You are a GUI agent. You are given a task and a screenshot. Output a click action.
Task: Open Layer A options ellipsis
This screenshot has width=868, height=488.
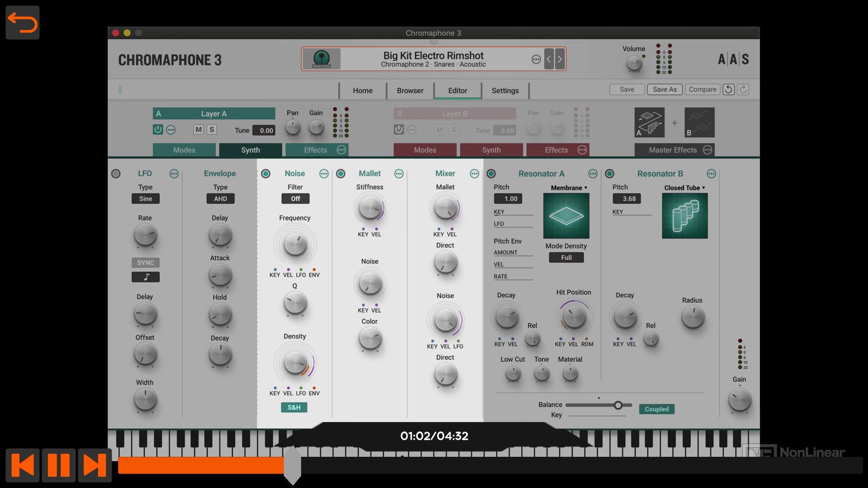pos(171,130)
